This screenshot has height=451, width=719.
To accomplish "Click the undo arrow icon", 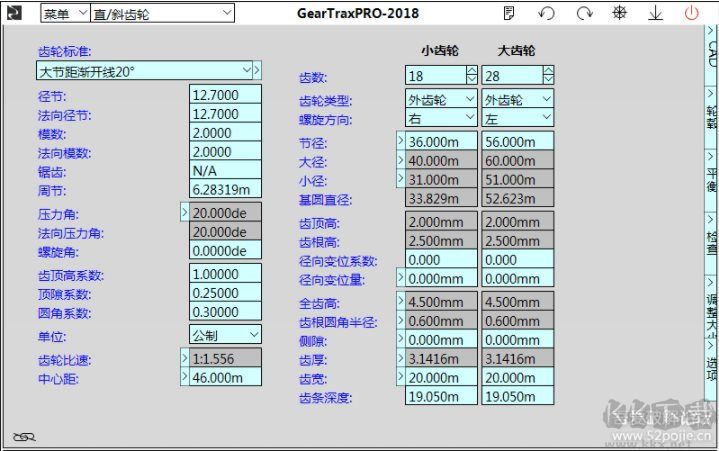I will point(547,13).
